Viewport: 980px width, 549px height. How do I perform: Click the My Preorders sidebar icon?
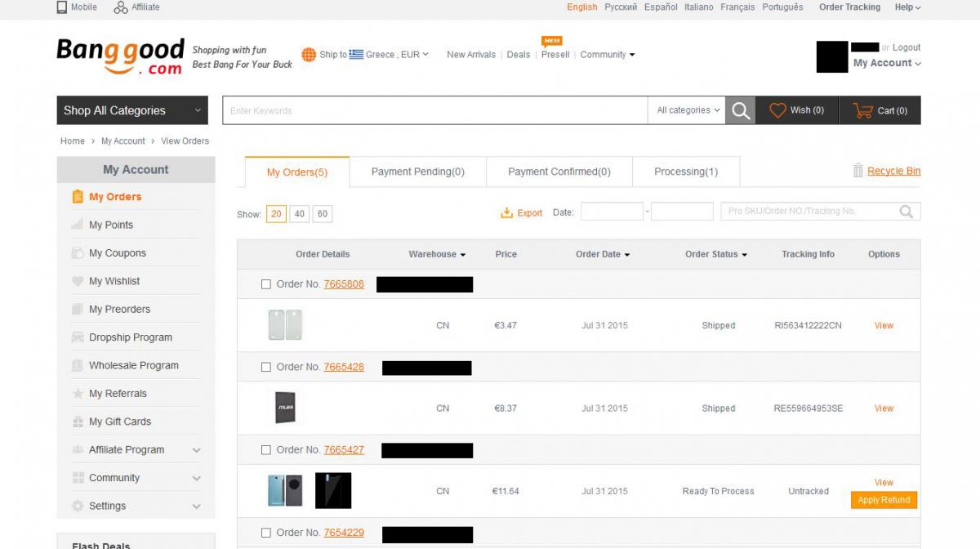click(78, 310)
